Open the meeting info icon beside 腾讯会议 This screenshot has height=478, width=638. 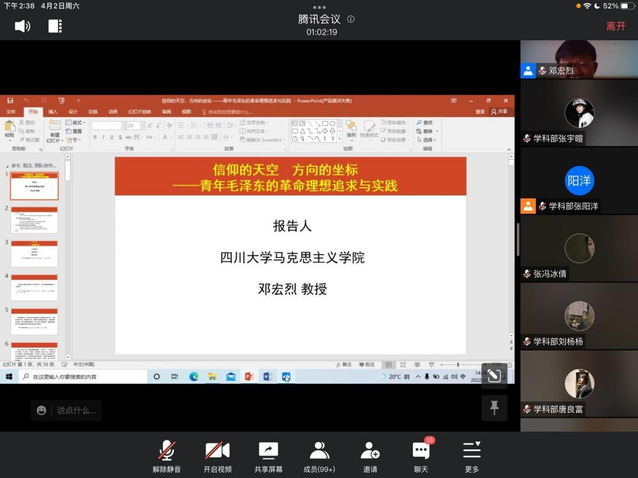click(x=351, y=19)
